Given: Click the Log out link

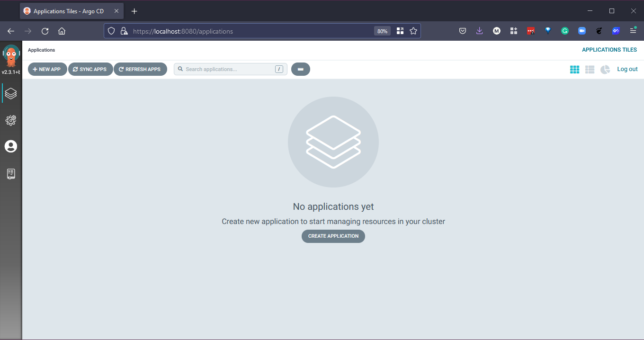Looking at the screenshot, I should coord(627,69).
